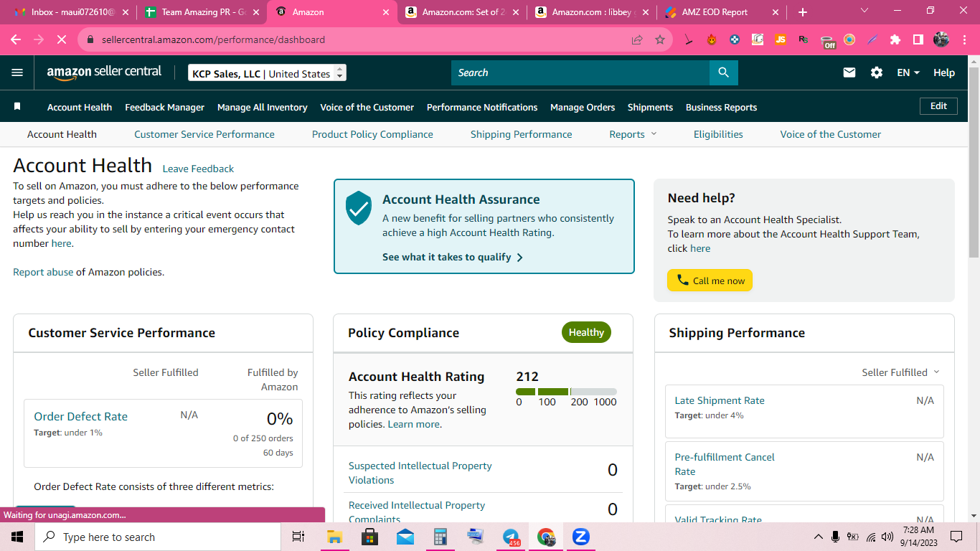Open Zoom from taskbar
Viewport: 980px width, 551px height.
tap(581, 537)
